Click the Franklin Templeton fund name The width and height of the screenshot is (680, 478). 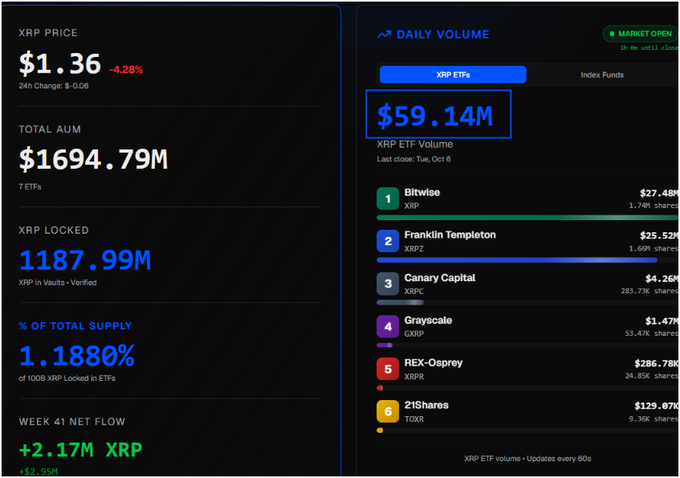point(450,235)
